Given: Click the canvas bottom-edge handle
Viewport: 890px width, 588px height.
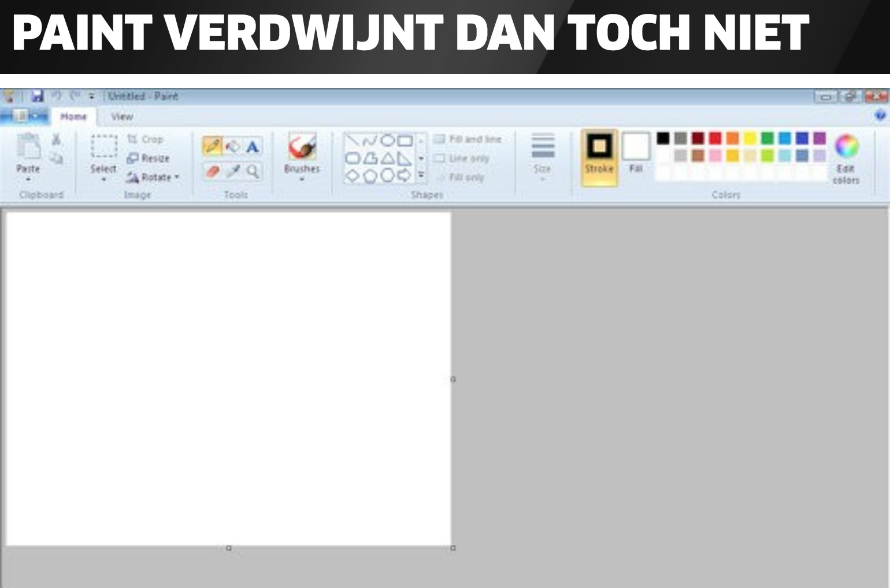Looking at the screenshot, I should 229,548.
